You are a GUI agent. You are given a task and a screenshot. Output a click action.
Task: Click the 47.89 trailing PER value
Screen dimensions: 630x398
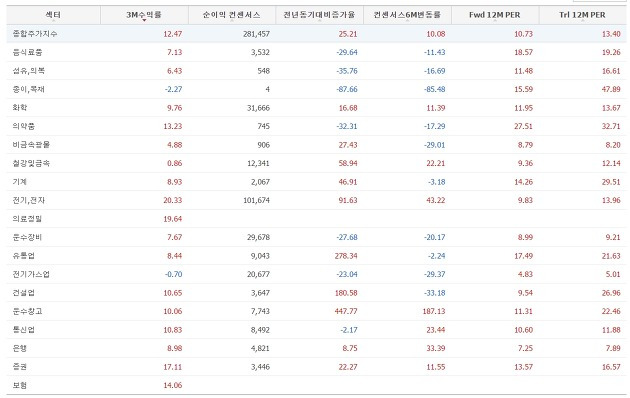pyautogui.click(x=611, y=90)
